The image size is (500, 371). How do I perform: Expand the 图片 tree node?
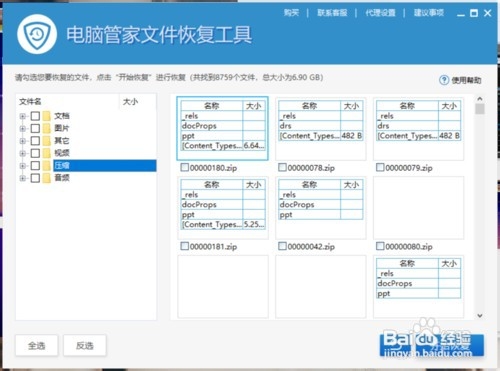(23, 129)
